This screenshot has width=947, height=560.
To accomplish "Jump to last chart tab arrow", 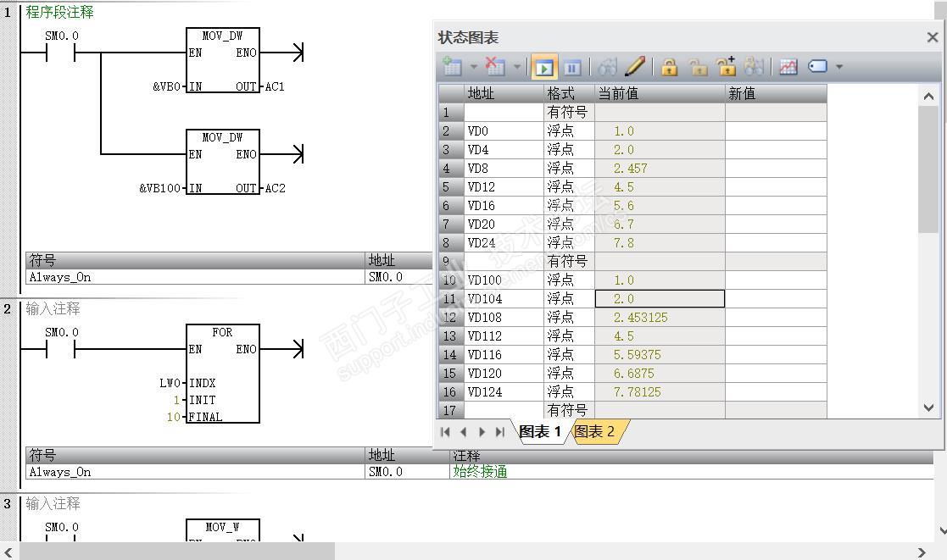I will pyautogui.click(x=499, y=432).
